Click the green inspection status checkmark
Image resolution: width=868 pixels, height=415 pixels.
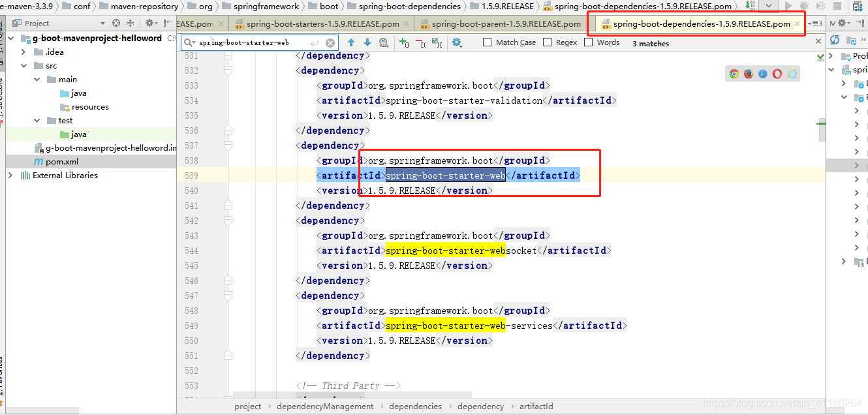pos(820,57)
